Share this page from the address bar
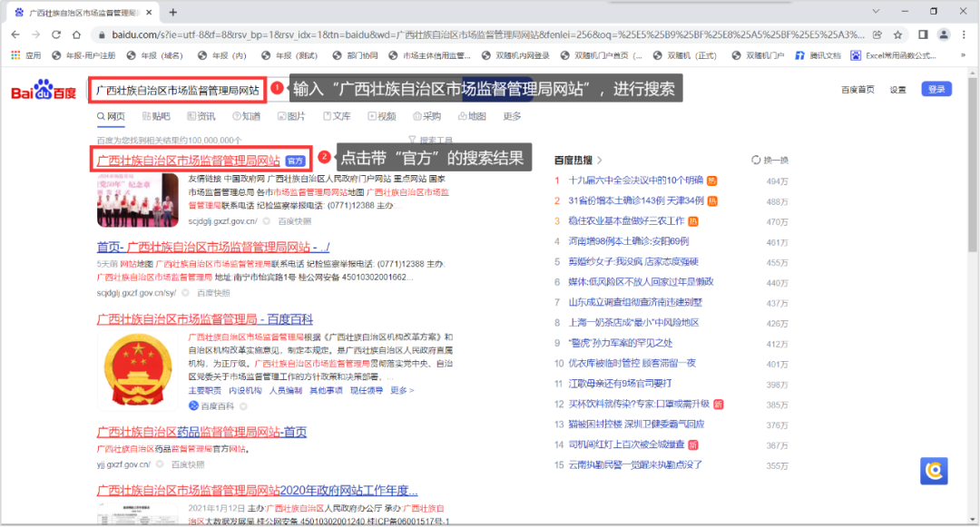The image size is (980, 527). pyautogui.click(x=877, y=35)
